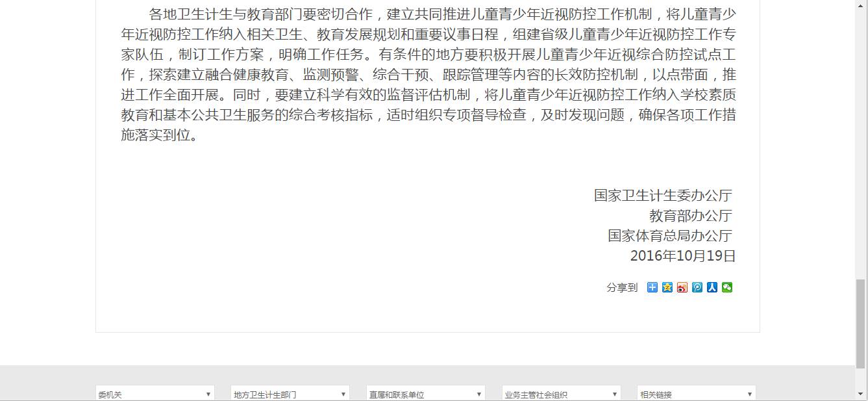Click the 教育部办公厅 signature line

690,215
